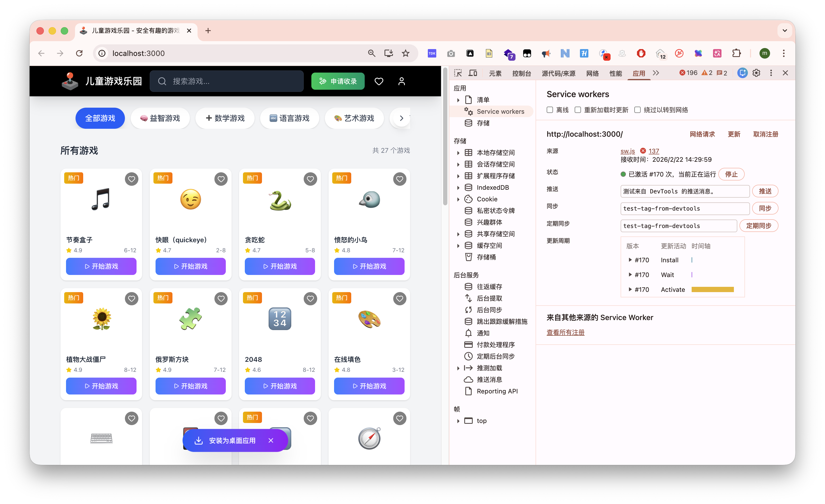Click the 取消注册 button
The height and width of the screenshot is (504, 825).
click(766, 134)
